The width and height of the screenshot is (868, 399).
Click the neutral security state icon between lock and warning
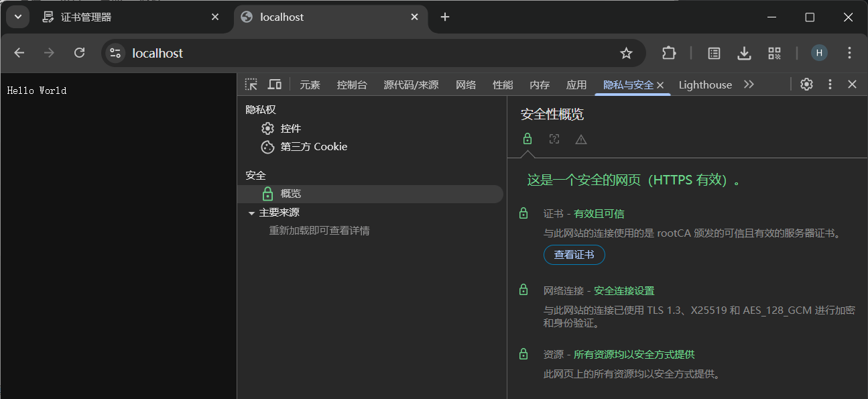click(x=554, y=139)
